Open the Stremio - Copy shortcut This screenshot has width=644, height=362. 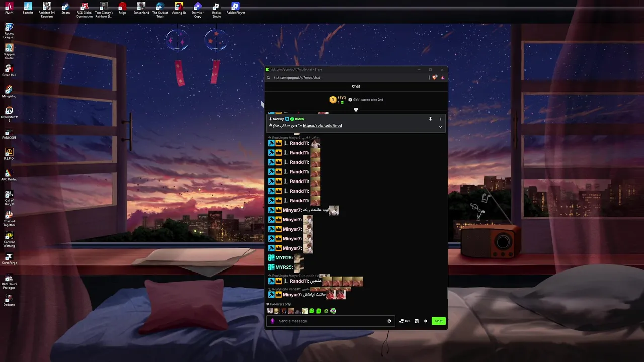[198, 10]
